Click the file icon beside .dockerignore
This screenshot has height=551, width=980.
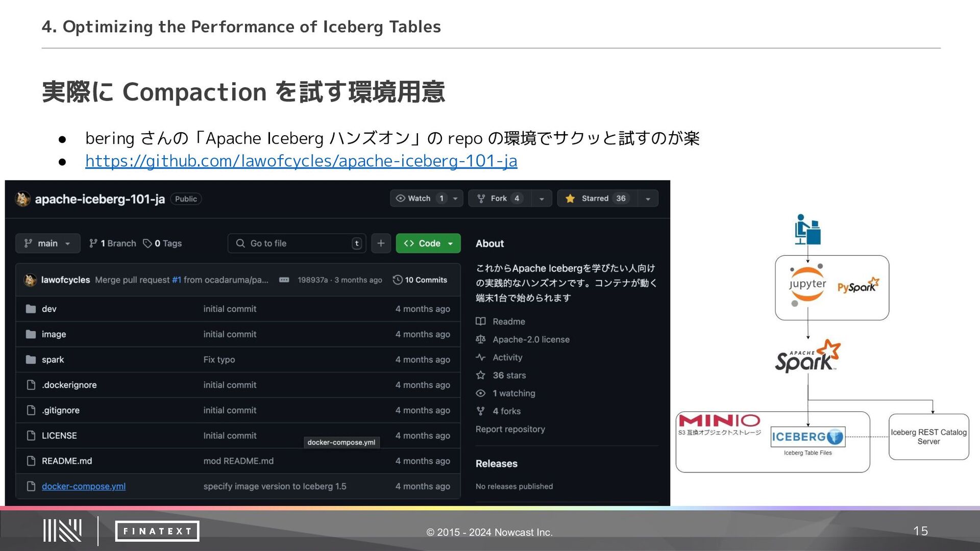(x=31, y=385)
